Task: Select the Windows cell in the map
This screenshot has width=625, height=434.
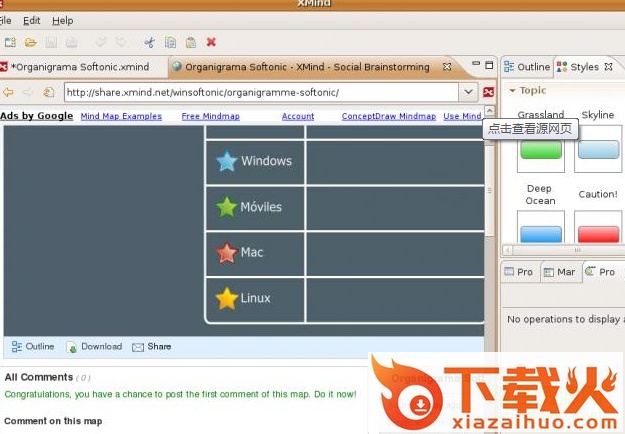Action: point(255,161)
